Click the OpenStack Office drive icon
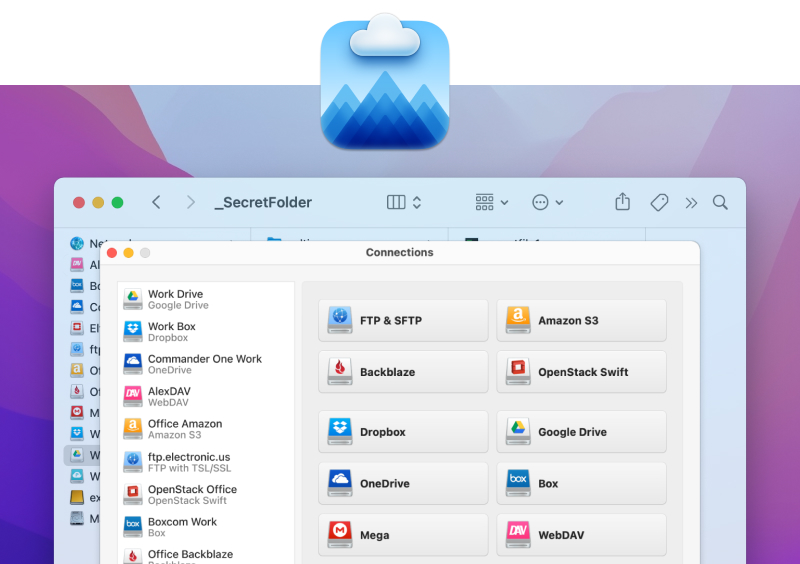The height and width of the screenshot is (564, 800). 133,495
